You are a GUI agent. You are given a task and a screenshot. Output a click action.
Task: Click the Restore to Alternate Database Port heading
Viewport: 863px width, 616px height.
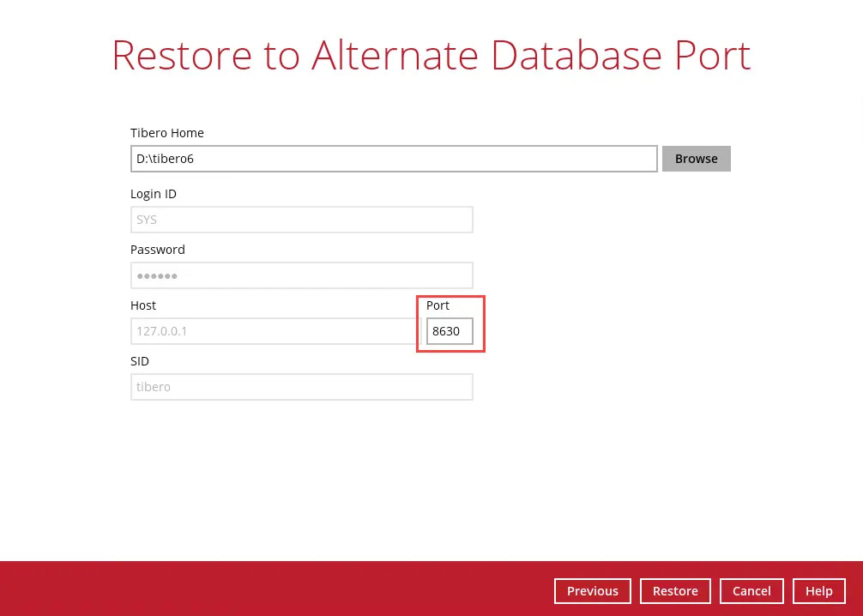pos(431,55)
